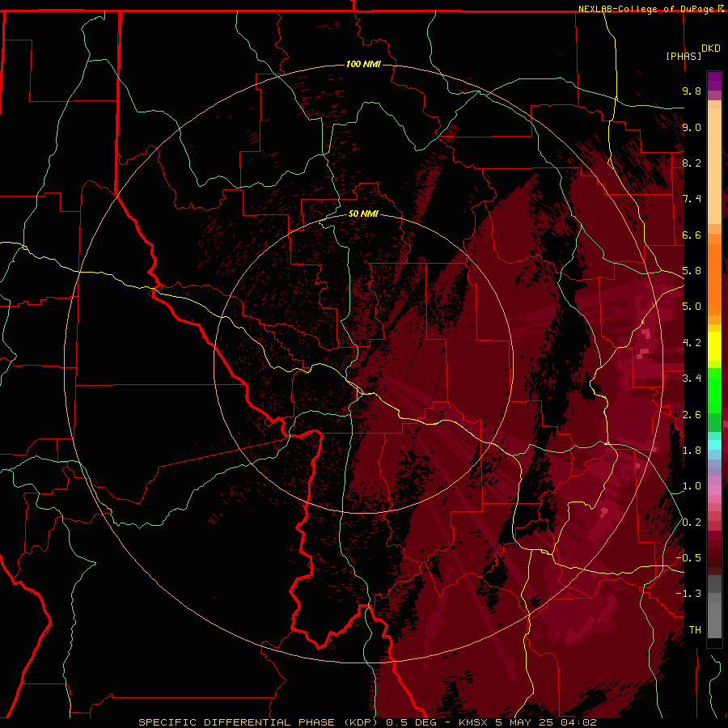This screenshot has height=728, width=728.
Task: Click the 0.2 legend value
Action: click(692, 523)
